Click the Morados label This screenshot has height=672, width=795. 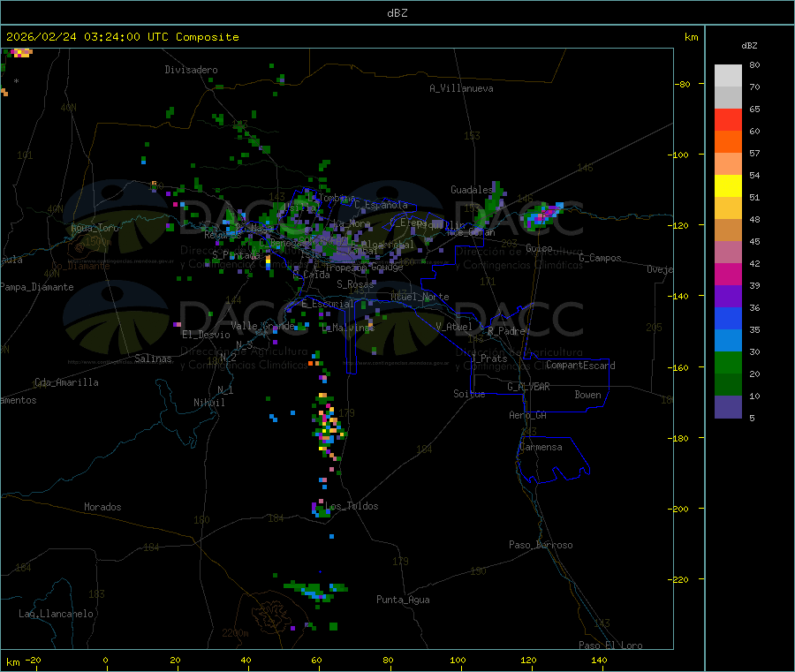pyautogui.click(x=102, y=507)
